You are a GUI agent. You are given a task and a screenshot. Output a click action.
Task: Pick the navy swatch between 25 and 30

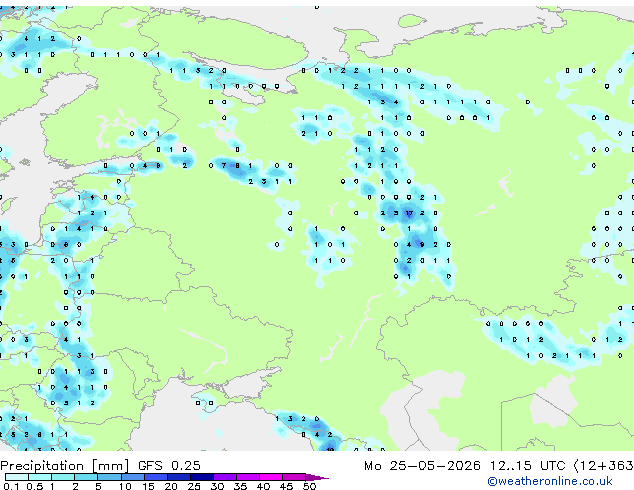pos(201,477)
